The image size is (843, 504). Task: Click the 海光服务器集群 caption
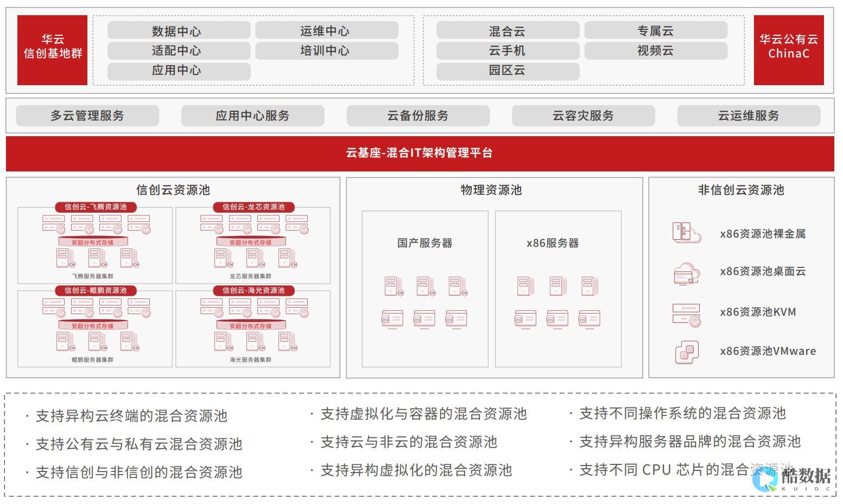pyautogui.click(x=250, y=360)
